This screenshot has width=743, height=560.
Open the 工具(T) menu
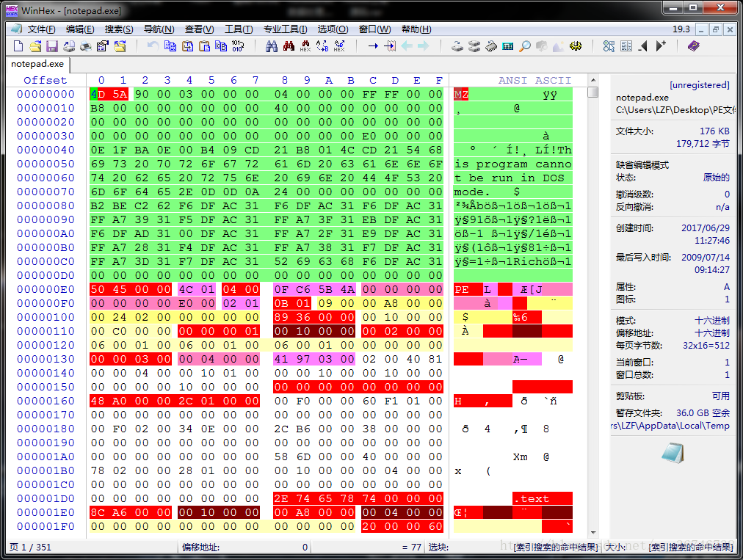[239, 29]
